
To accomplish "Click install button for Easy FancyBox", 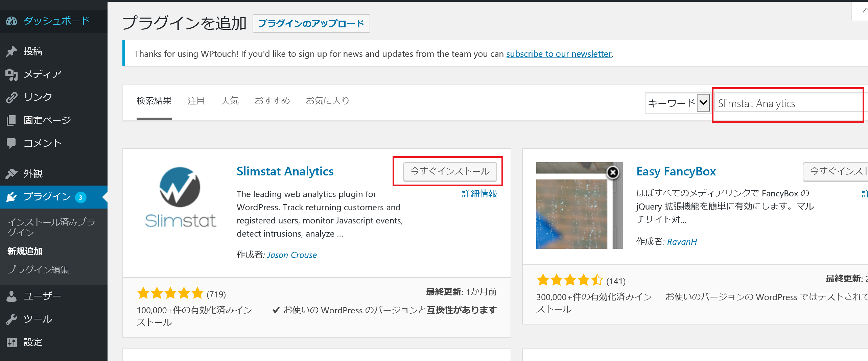I will click(836, 171).
